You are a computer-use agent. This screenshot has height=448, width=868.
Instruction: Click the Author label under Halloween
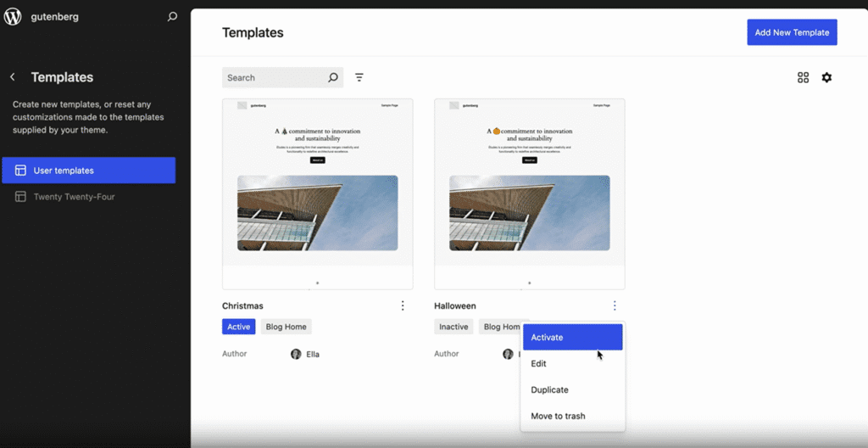pos(446,354)
